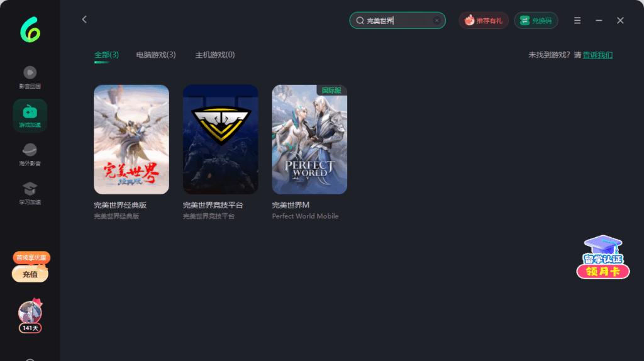The image size is (644, 361).
Task: Open the 兑换码 redeem code button
Action: [536, 21]
